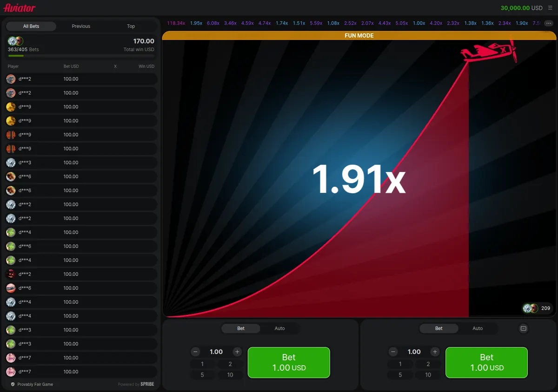Click the 1.74x round result in history
Image resolution: width=558 pixels, height=392 pixels.
282,23
